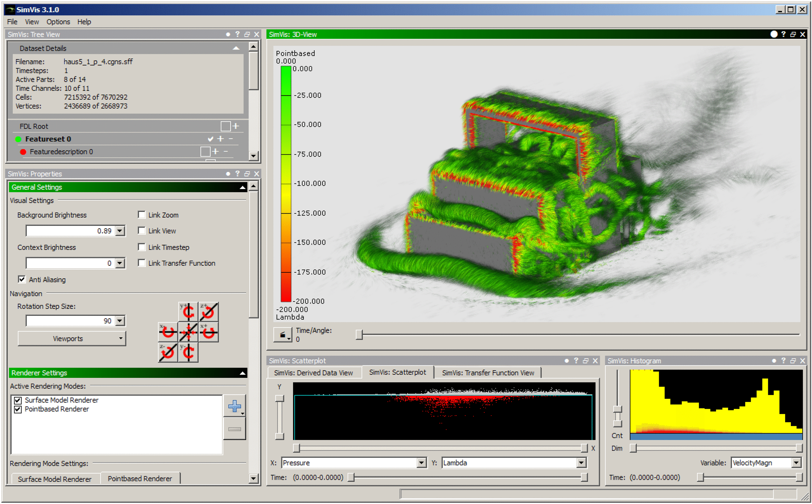This screenshot has width=812, height=504.
Task: Open the Options menu
Action: [58, 22]
